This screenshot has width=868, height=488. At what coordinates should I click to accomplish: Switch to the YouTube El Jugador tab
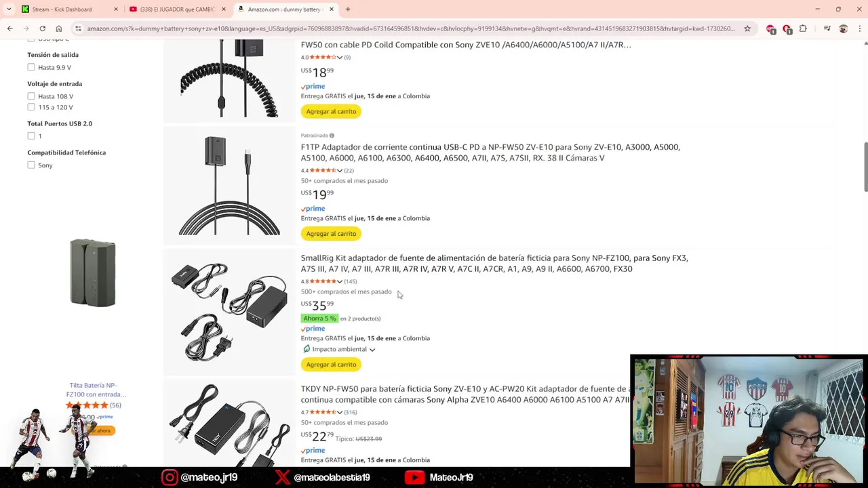[176, 9]
